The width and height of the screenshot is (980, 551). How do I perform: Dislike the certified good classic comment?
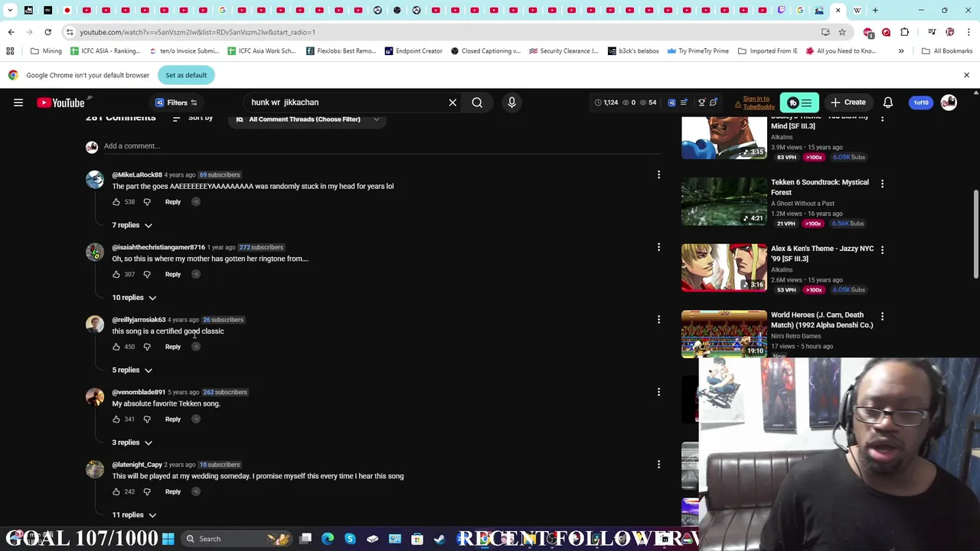147,347
